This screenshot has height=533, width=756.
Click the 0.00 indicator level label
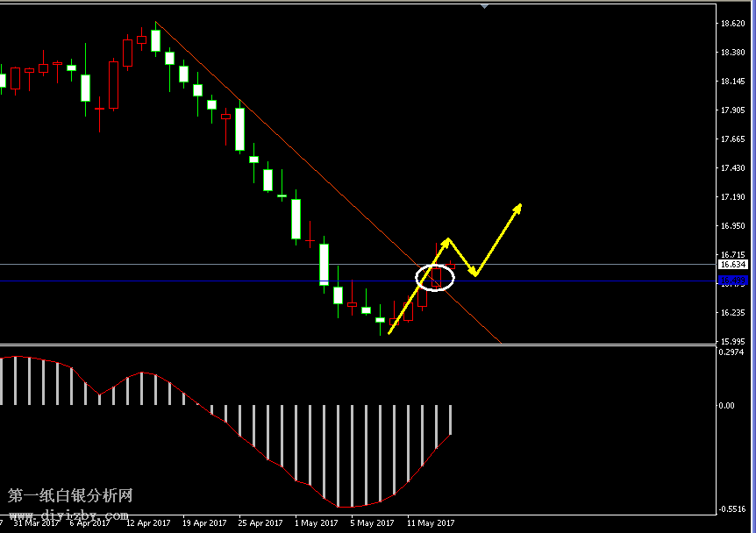tap(727, 405)
